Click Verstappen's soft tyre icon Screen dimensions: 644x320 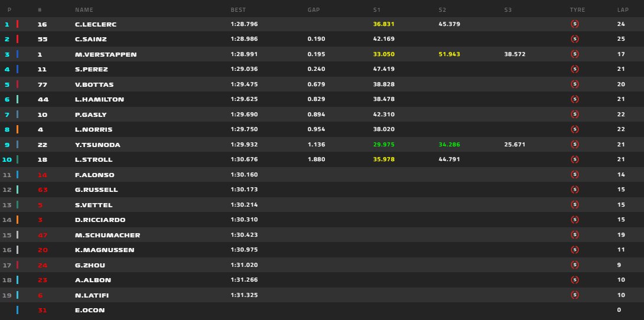574,54
